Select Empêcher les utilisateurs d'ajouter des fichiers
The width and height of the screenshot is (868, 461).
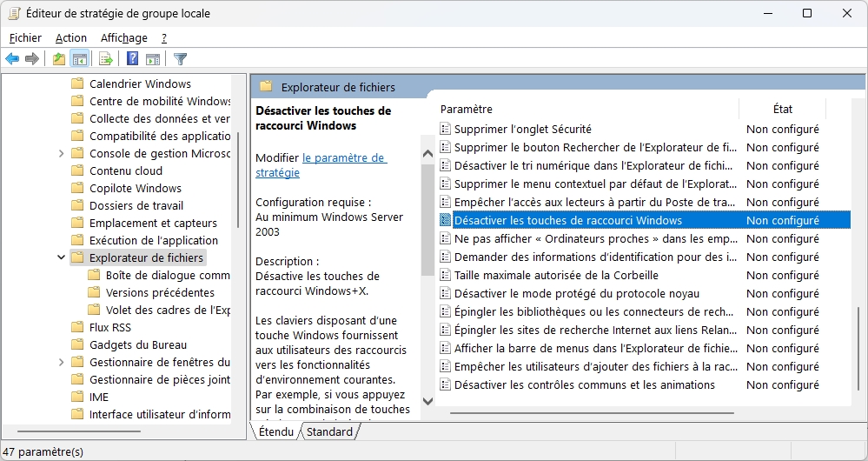pyautogui.click(x=596, y=367)
